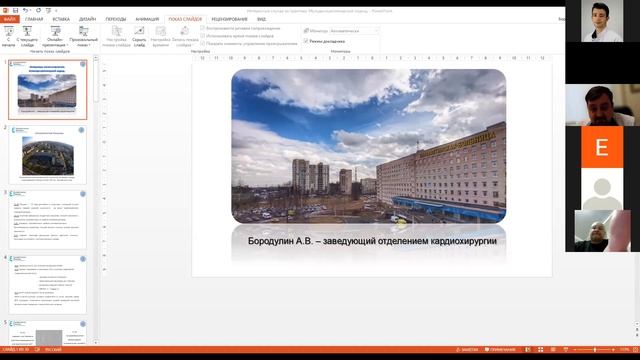Click the Save icon in quick access toolbar
Viewport: 640px width, 360px height.
point(15,11)
